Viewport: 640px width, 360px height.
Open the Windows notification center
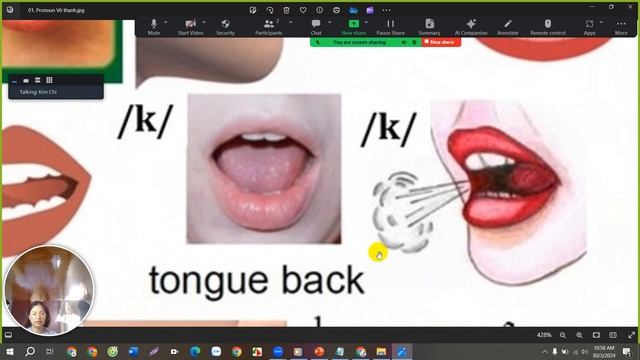click(627, 351)
